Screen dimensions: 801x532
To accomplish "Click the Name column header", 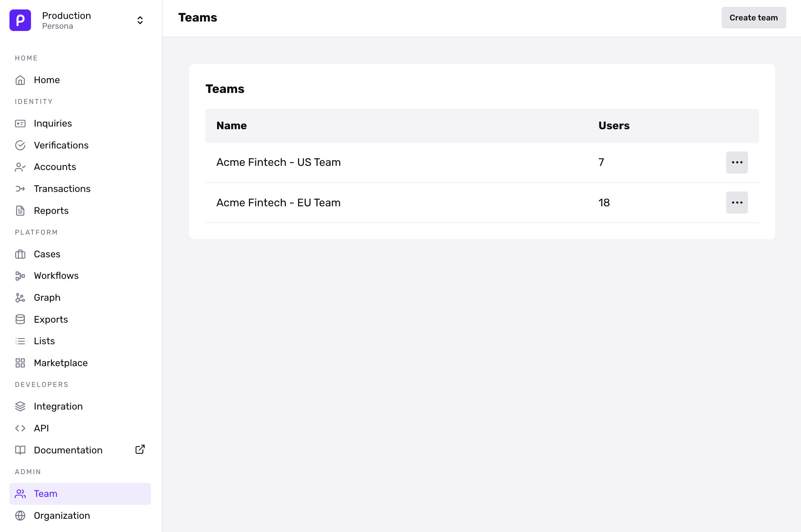I will 231,126.
